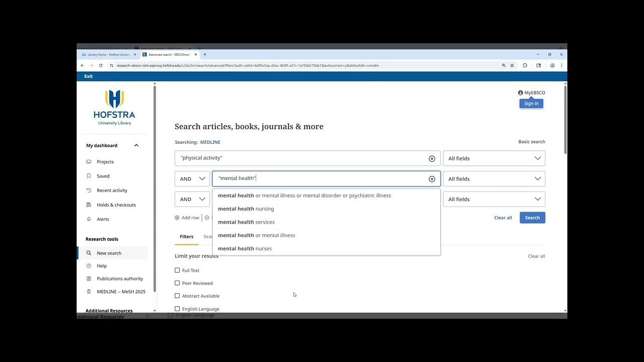644x362 pixels.
Task: Enable the Full Text limiter
Action: coord(177,270)
